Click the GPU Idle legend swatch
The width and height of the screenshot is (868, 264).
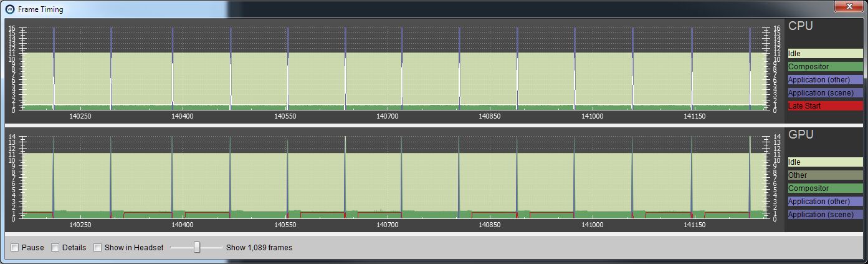tap(825, 162)
